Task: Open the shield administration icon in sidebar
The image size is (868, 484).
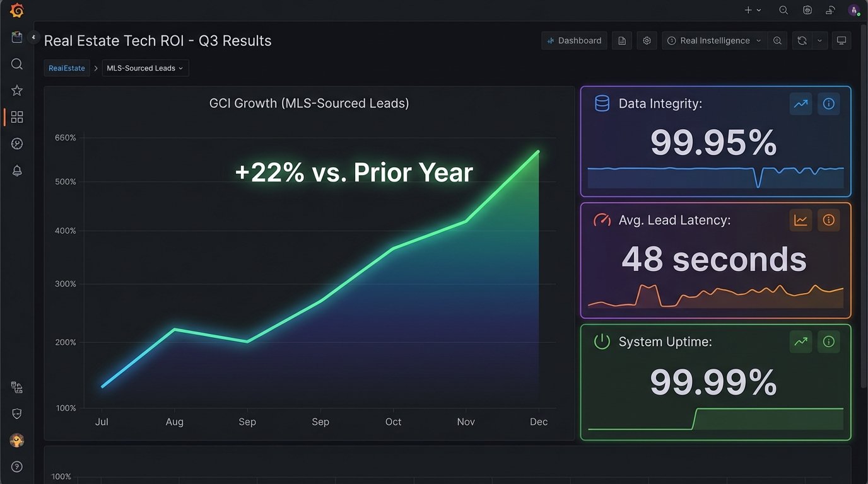Action: tap(17, 413)
